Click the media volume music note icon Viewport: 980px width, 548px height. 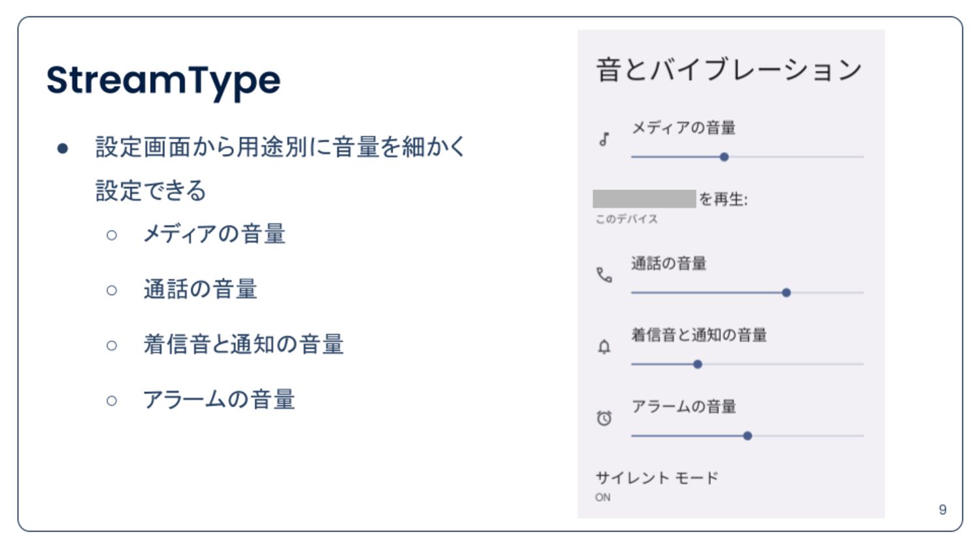pyautogui.click(x=605, y=139)
